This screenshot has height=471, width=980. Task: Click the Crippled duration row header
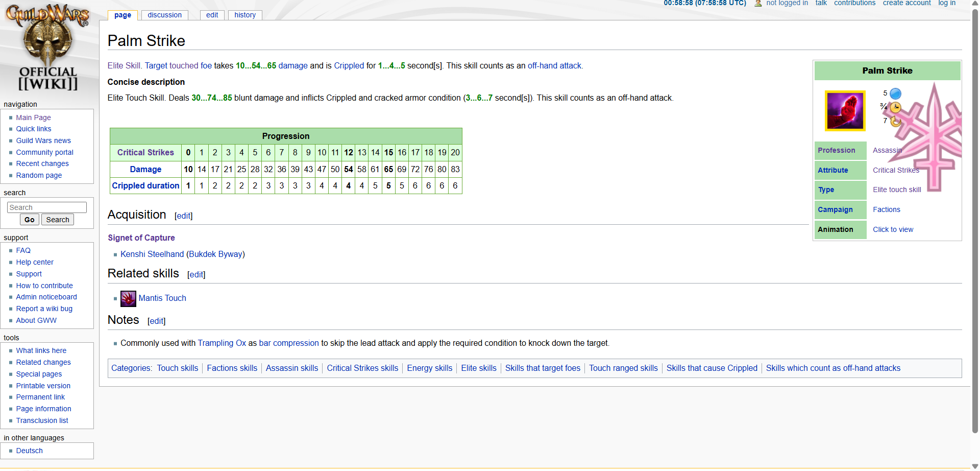click(145, 185)
